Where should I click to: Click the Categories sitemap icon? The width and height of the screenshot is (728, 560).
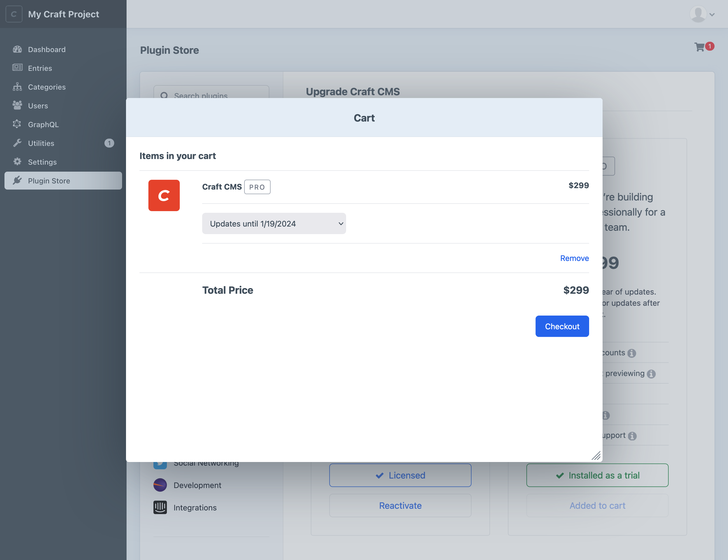(x=17, y=87)
